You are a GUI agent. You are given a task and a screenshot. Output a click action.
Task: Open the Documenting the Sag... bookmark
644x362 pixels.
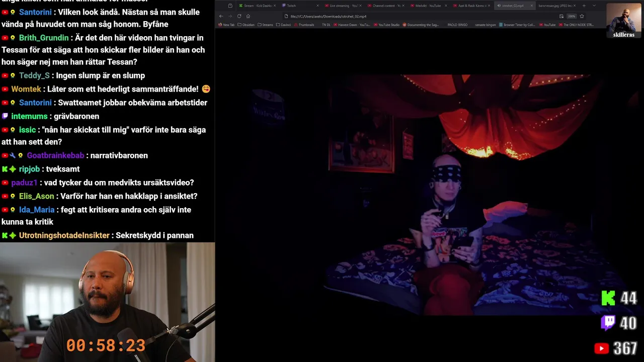[x=421, y=25]
